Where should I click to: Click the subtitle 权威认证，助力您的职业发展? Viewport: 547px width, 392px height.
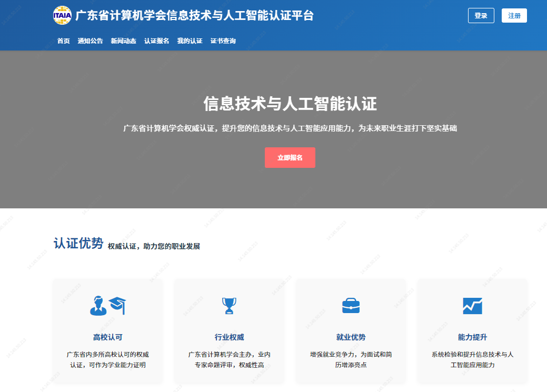154,246
